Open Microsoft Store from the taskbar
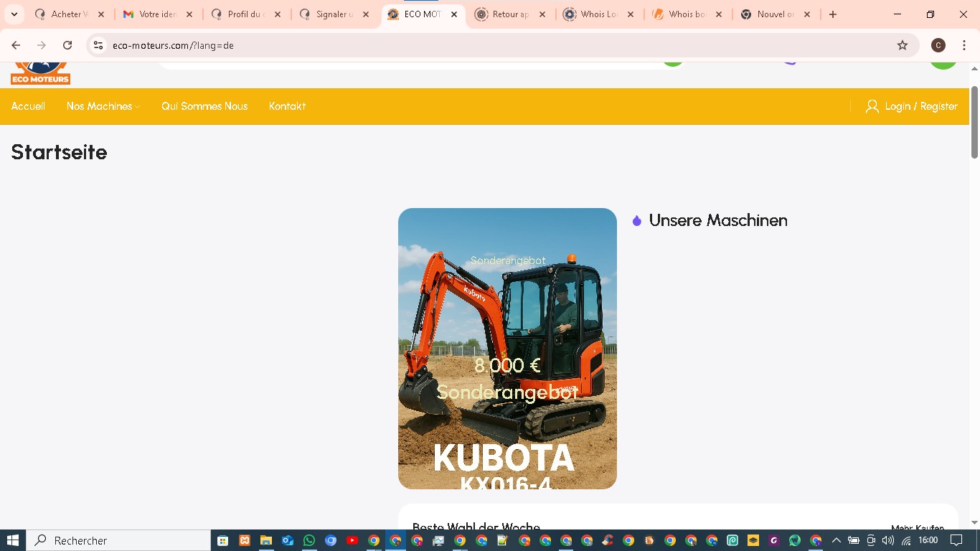The image size is (980, 551). click(222, 540)
